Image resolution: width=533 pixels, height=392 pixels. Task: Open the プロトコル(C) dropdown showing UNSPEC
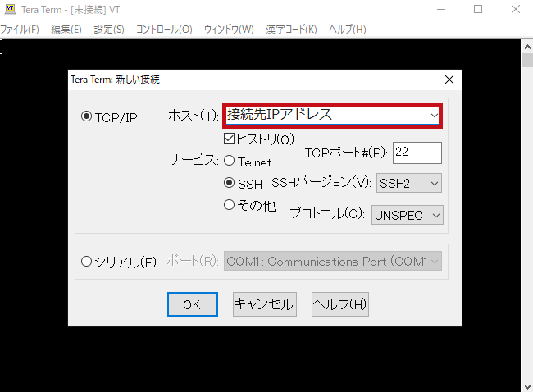pyautogui.click(x=408, y=215)
